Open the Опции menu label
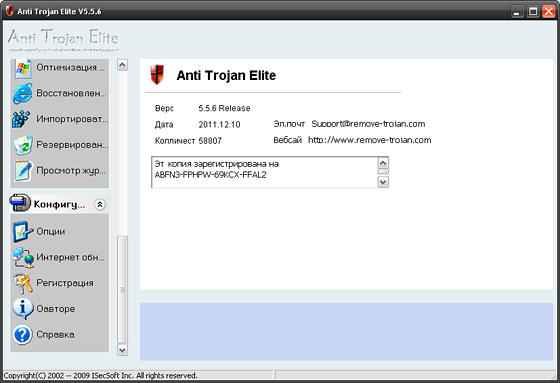The height and width of the screenshot is (383, 560). point(51,232)
